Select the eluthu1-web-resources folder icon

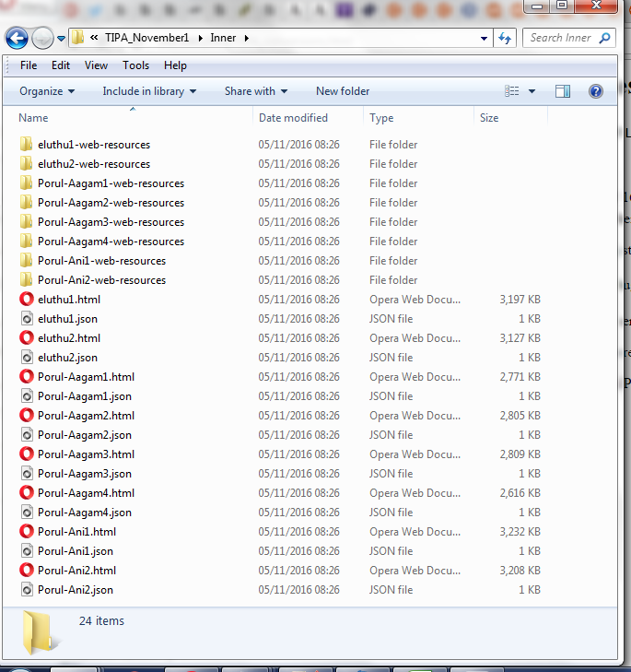pos(26,145)
